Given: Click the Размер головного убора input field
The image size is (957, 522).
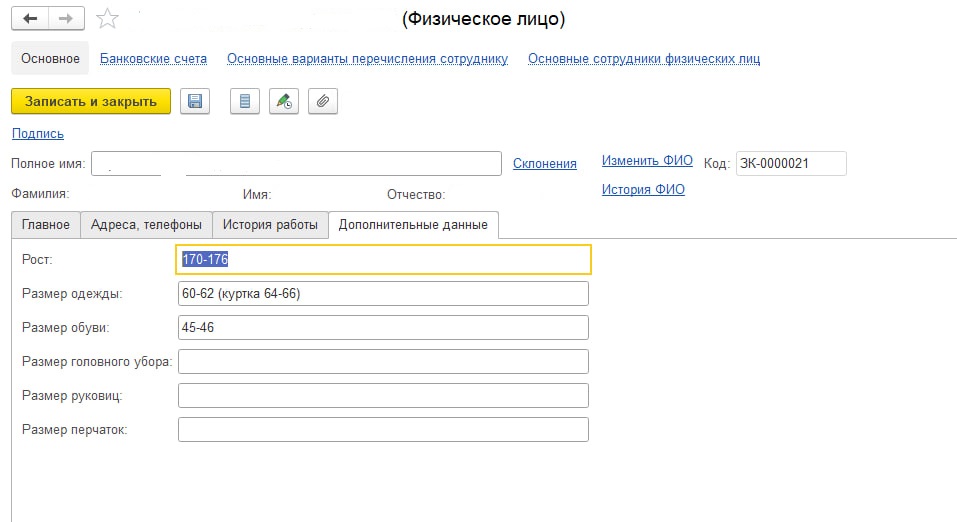Looking at the screenshot, I should (x=383, y=361).
